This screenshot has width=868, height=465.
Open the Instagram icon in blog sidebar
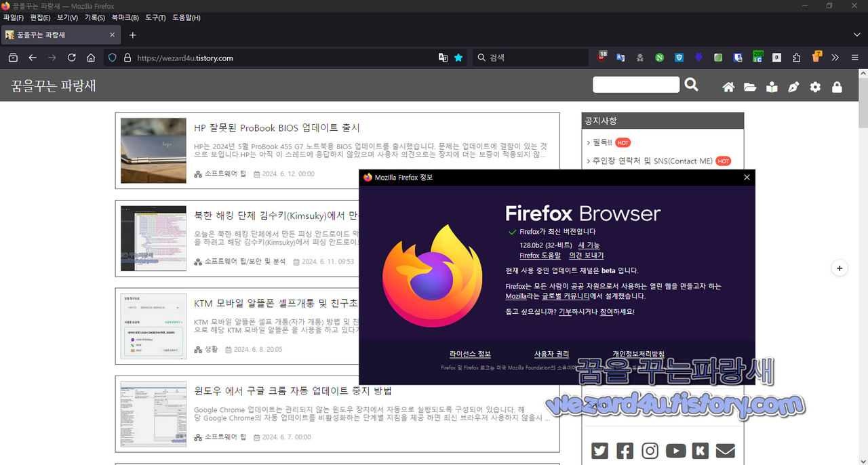point(650,450)
